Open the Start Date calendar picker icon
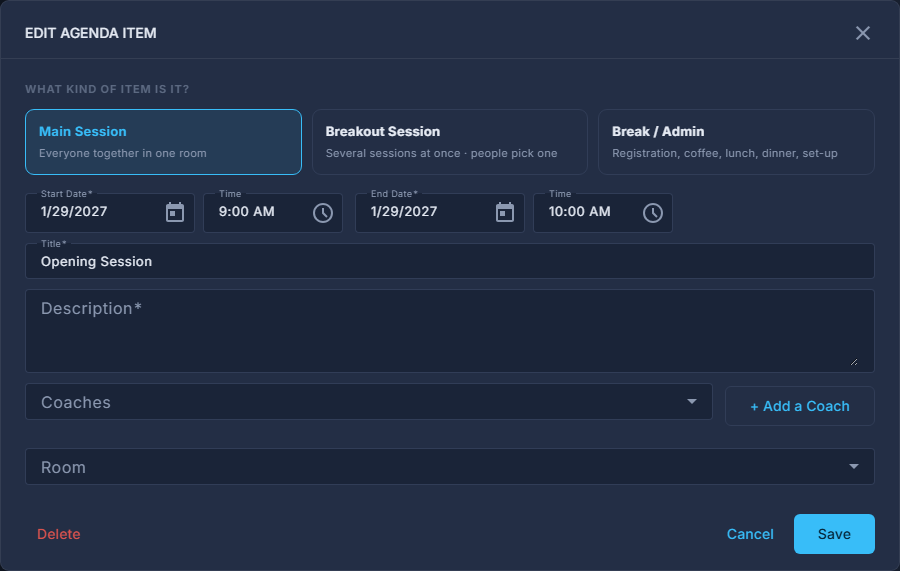This screenshot has width=900, height=571. [175, 212]
